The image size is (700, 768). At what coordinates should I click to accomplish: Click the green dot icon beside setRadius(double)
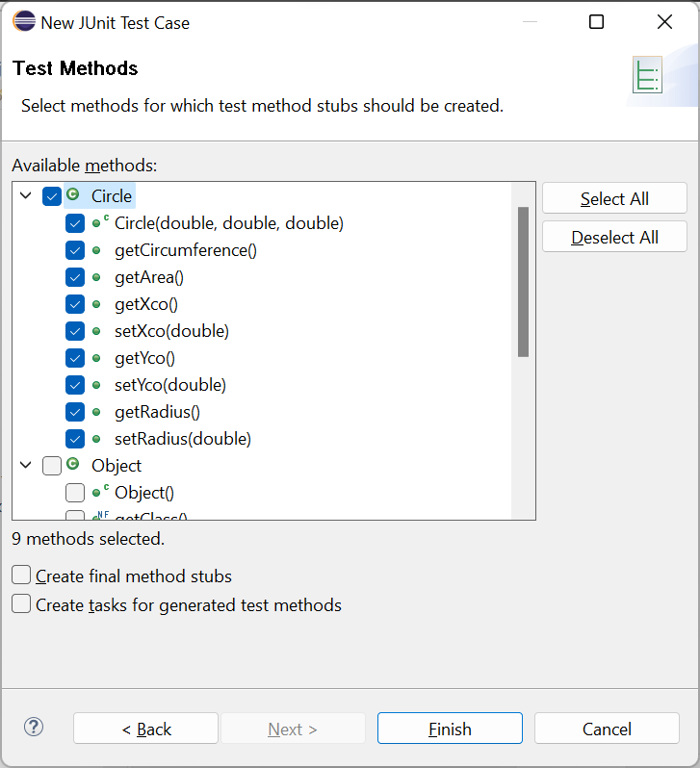point(96,439)
